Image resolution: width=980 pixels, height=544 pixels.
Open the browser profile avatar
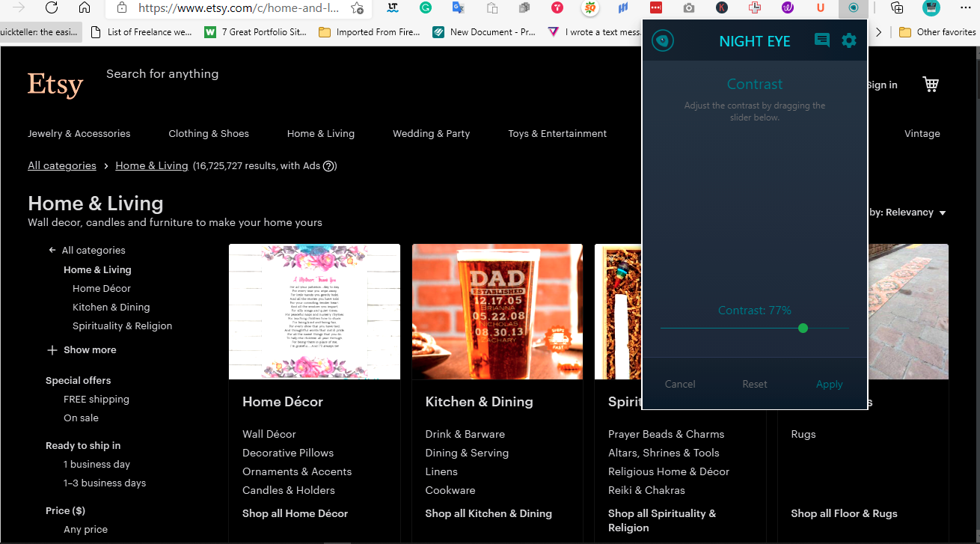[931, 8]
